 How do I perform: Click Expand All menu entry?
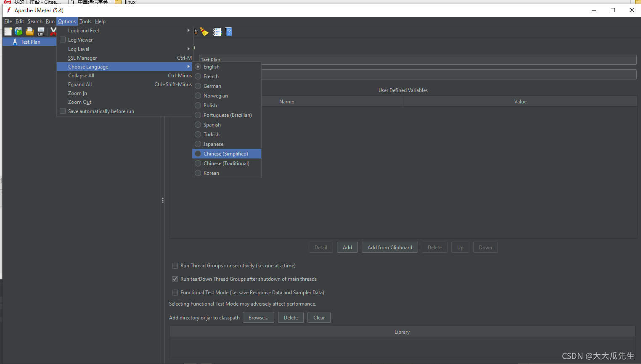click(x=124, y=84)
